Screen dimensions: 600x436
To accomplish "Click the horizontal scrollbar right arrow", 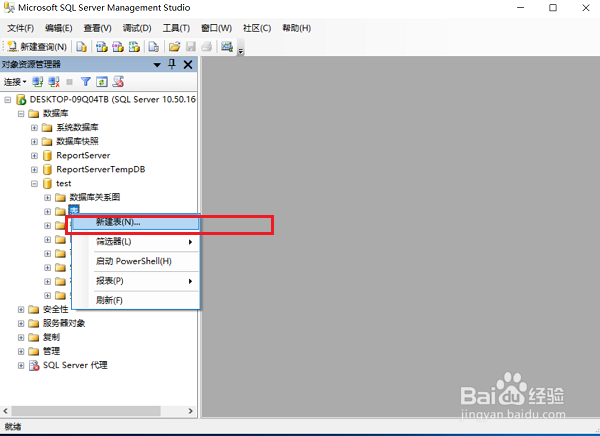I will point(191,411).
